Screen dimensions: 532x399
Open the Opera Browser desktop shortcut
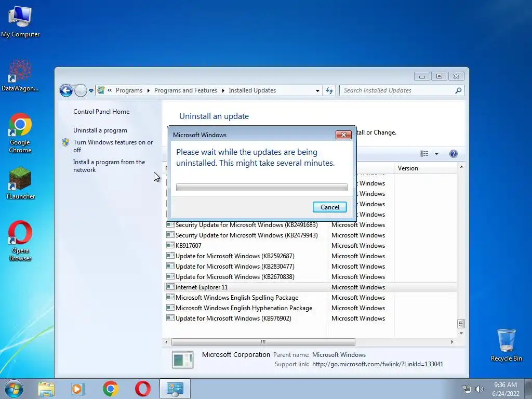click(20, 241)
